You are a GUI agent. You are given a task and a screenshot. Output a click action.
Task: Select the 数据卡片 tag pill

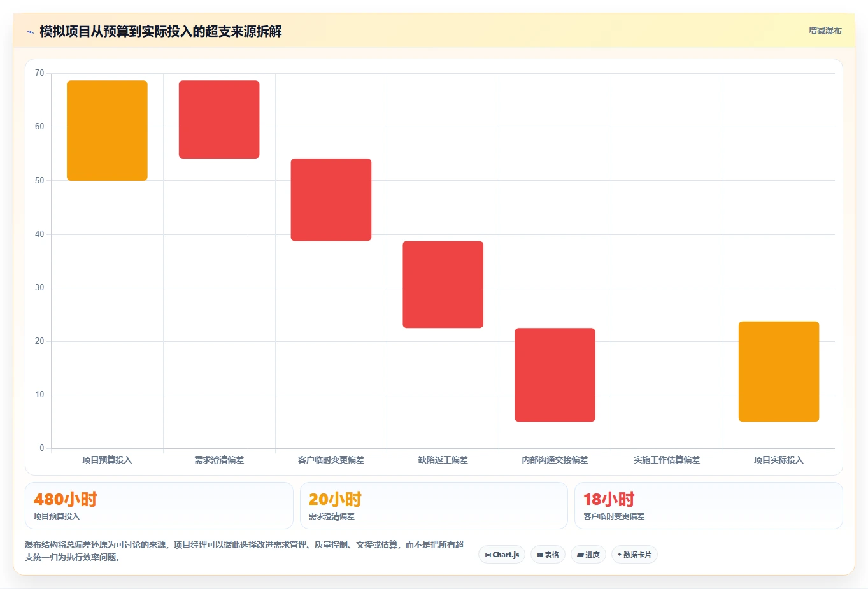coord(634,555)
